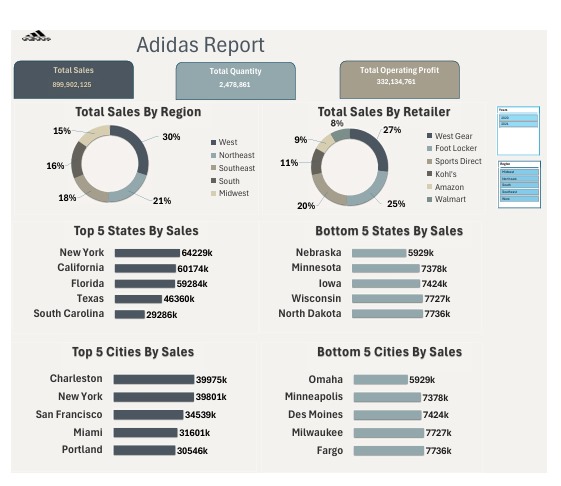Click the North Dakota state label
561x486 pixels.
click(x=310, y=314)
